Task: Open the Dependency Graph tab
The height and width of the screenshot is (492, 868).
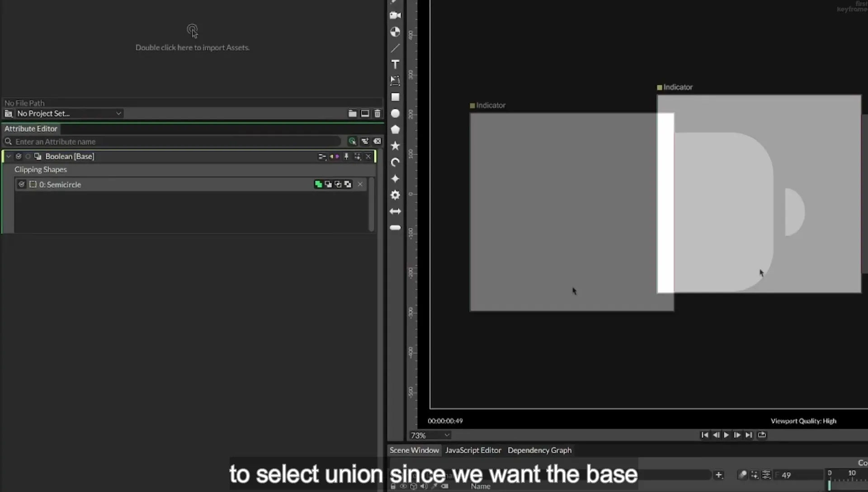Action: (x=539, y=450)
